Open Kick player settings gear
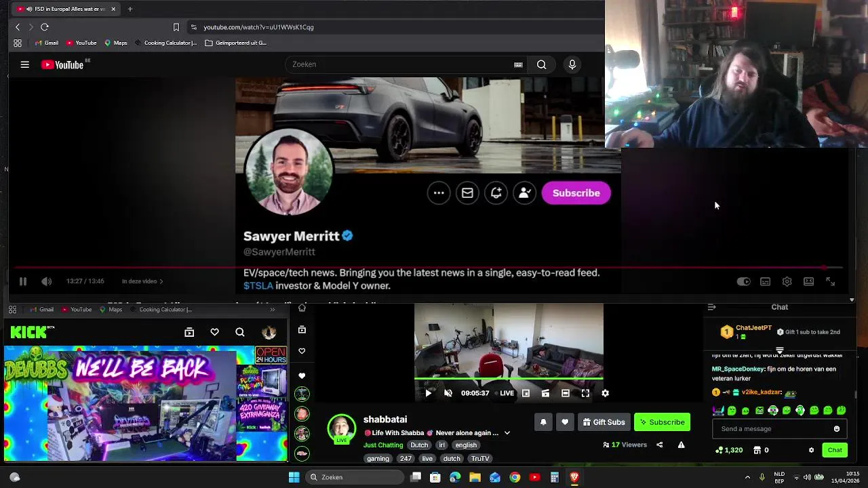Screen dimensions: 868x488 (605, 393)
